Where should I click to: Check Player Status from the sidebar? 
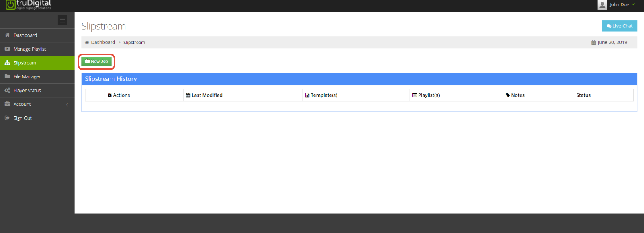pos(28,90)
